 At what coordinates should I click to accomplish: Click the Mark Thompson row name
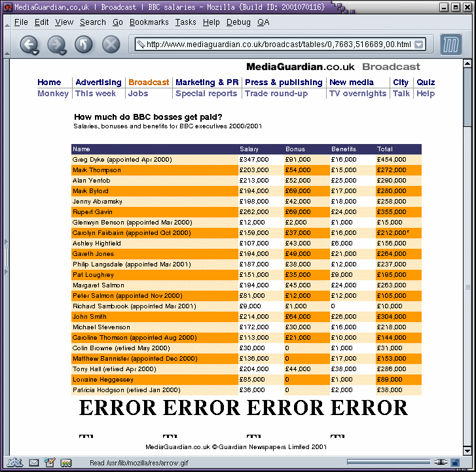click(96, 170)
